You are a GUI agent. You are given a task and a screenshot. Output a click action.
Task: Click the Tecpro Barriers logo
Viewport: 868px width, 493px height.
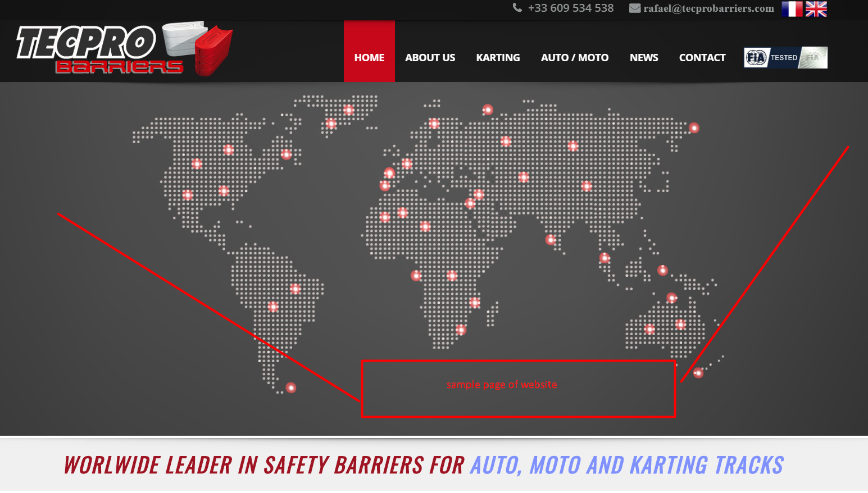pos(125,49)
